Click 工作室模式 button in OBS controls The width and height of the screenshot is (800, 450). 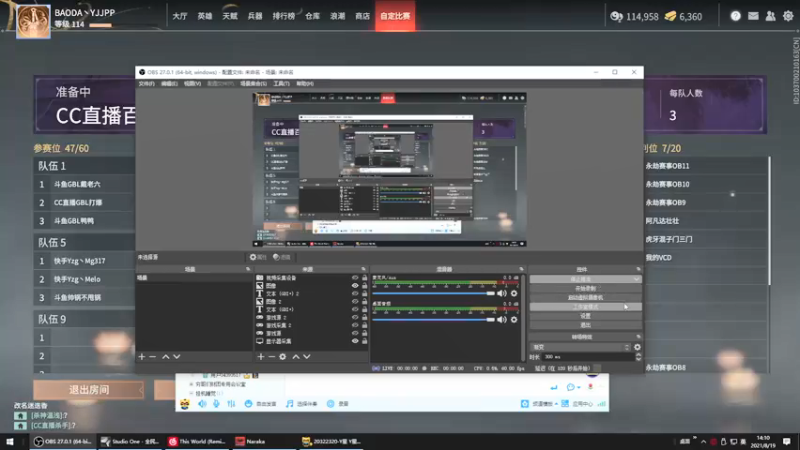585,307
